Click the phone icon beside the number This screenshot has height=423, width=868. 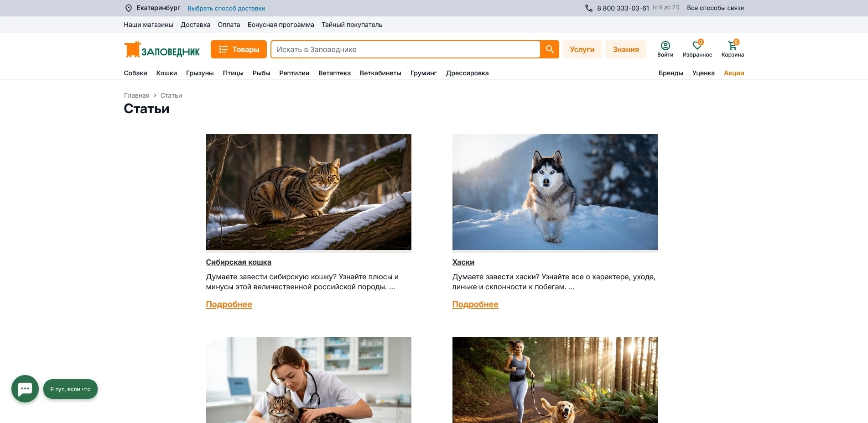click(589, 8)
